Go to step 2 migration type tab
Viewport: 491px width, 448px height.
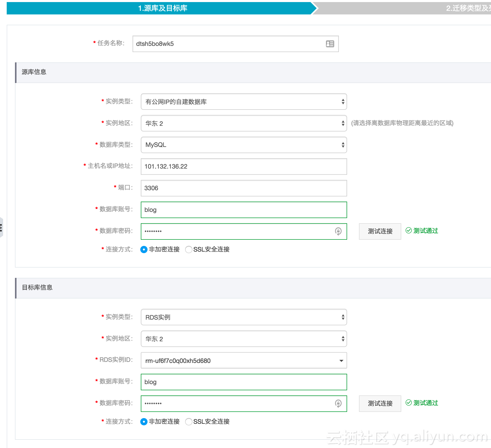402,8
